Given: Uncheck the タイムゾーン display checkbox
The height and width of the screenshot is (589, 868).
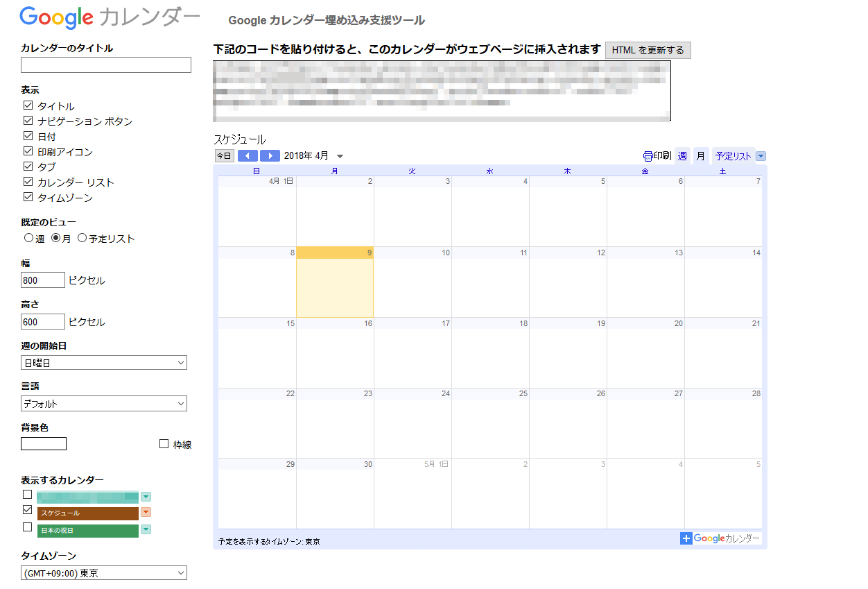Looking at the screenshot, I should pos(28,197).
